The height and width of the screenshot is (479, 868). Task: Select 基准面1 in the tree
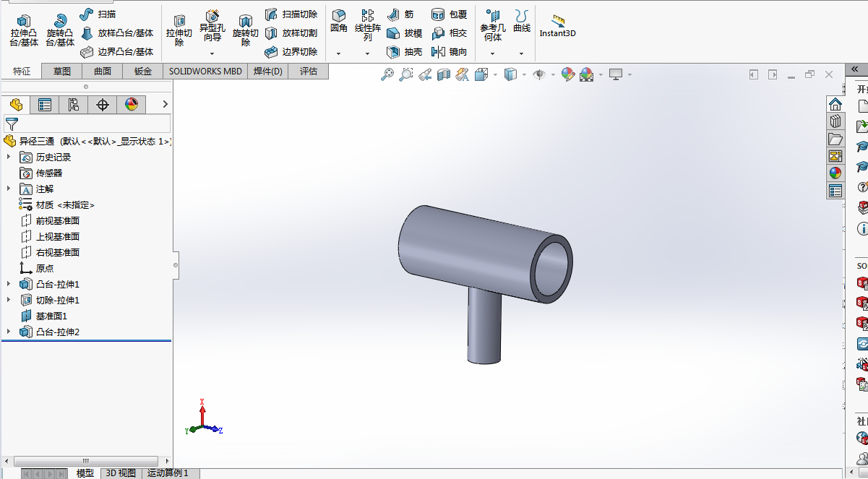tap(43, 316)
